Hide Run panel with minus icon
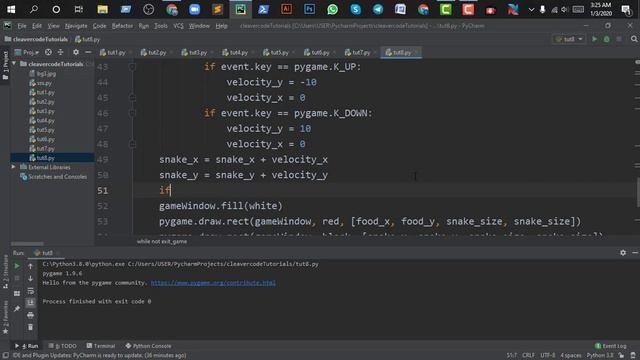Screen dimensions: 640x360 tap(635, 253)
